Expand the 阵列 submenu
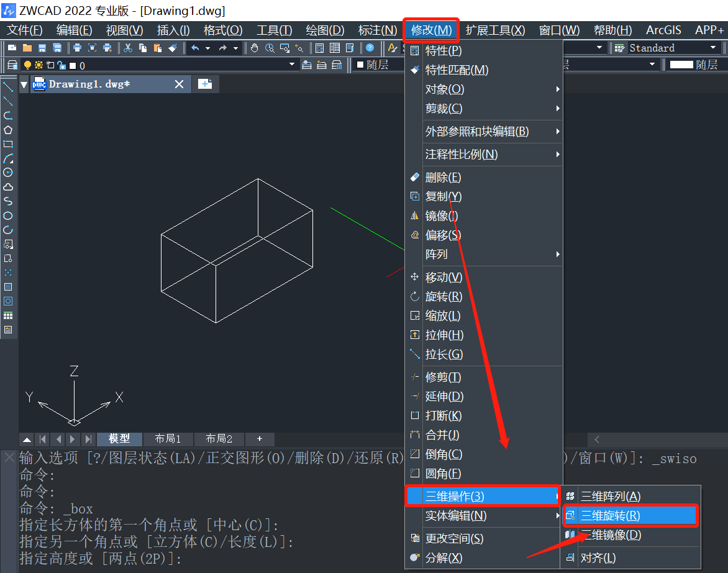 click(485, 255)
